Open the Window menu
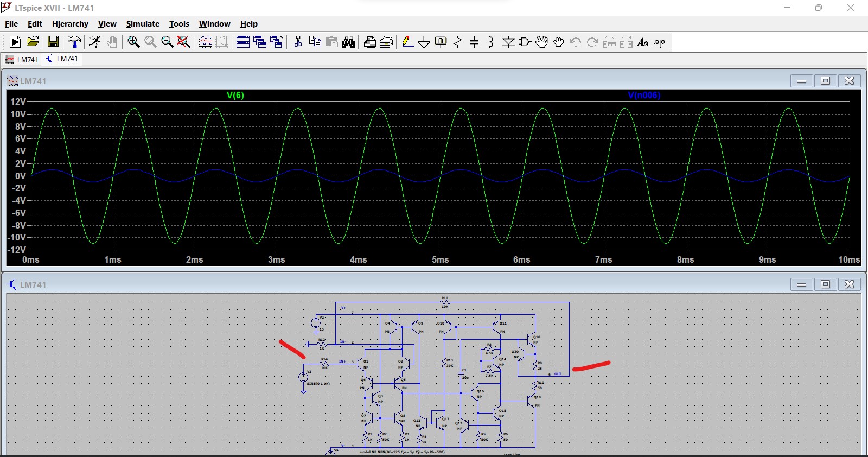This screenshot has width=868, height=457. (214, 24)
